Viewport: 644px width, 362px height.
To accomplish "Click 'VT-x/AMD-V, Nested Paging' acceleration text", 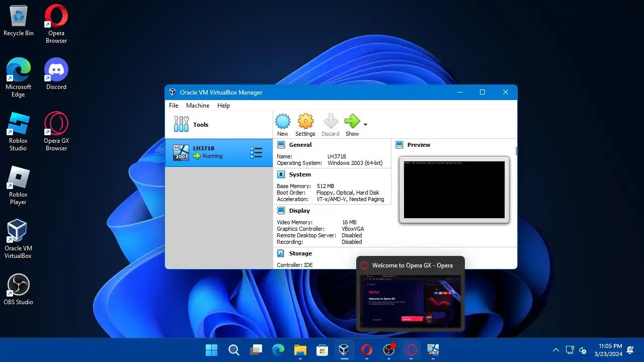I will [x=350, y=199].
